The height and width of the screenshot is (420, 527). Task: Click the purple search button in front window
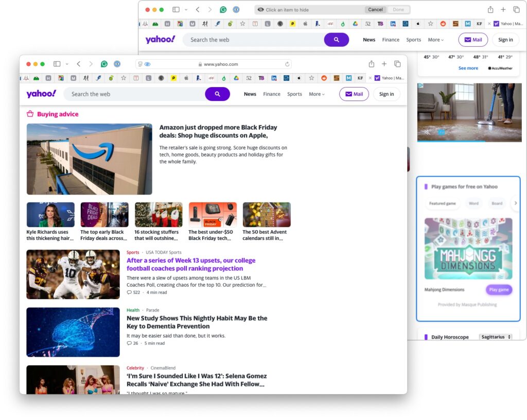click(x=217, y=94)
